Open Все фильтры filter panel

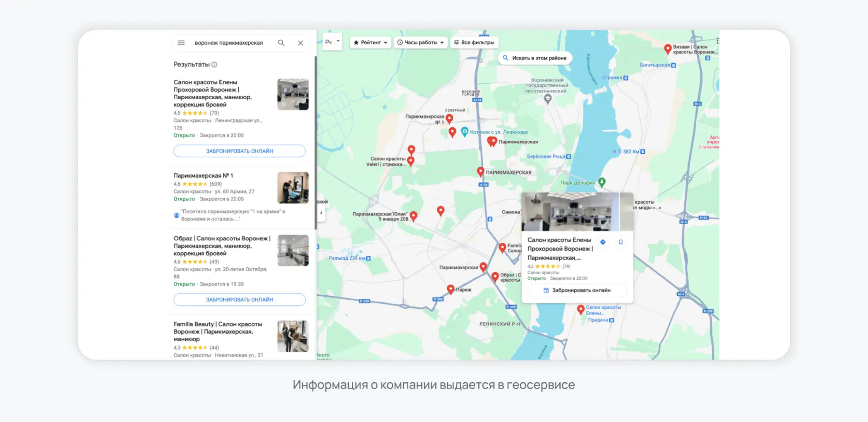click(x=474, y=42)
